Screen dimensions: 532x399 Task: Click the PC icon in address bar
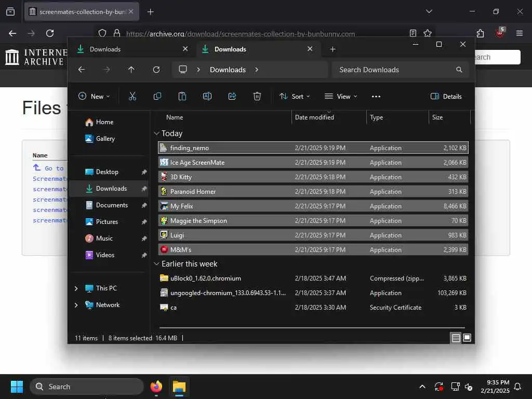point(183,70)
